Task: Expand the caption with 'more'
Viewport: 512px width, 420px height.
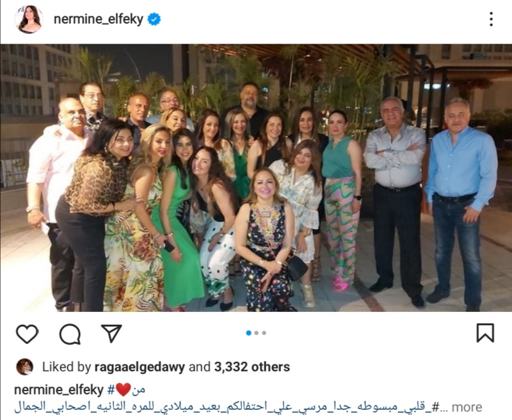Action: coord(467,407)
